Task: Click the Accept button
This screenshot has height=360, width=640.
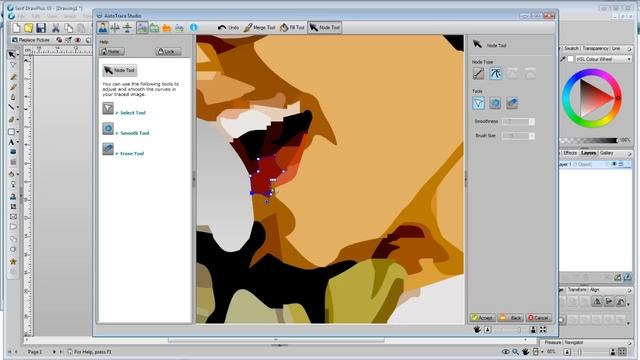Action: (482, 318)
